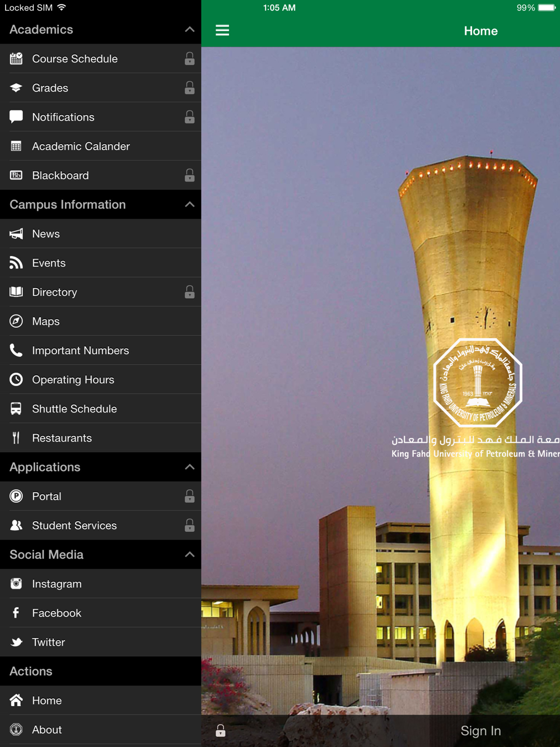
Task: Tap the lock icon on Notifications row
Action: coord(190,117)
